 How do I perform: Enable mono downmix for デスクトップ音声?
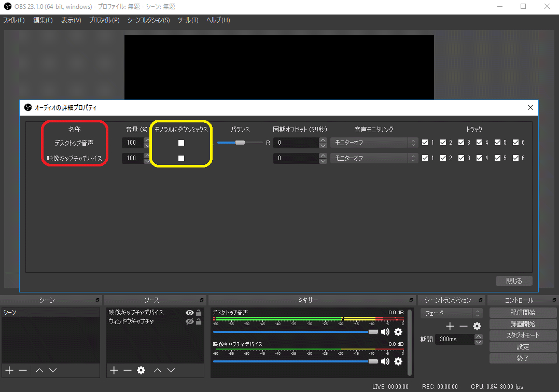181,143
